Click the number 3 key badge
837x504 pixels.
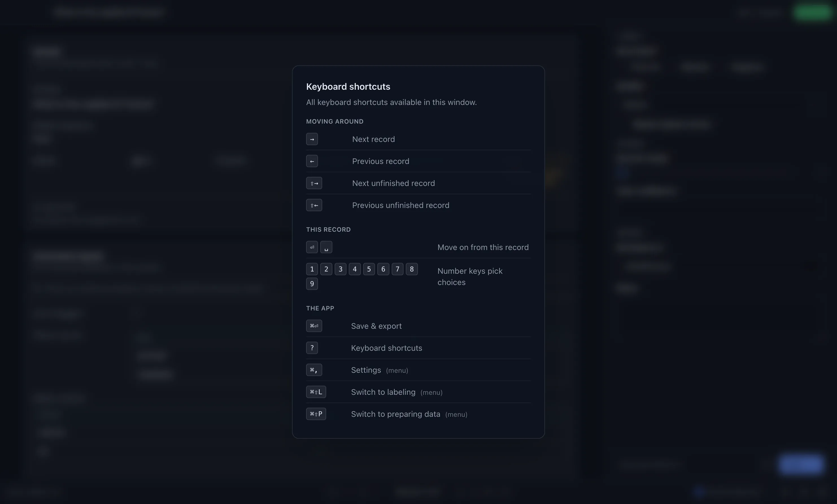pyautogui.click(x=340, y=269)
